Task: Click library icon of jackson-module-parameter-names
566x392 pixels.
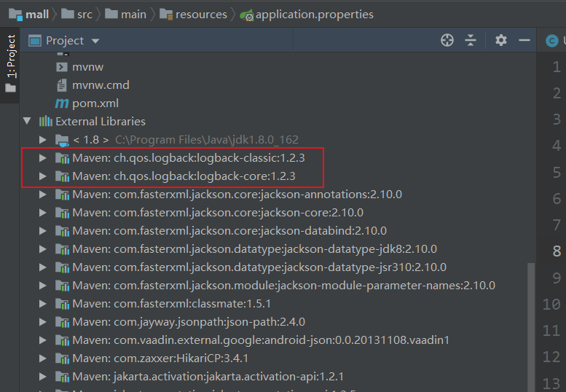Action: (62, 286)
